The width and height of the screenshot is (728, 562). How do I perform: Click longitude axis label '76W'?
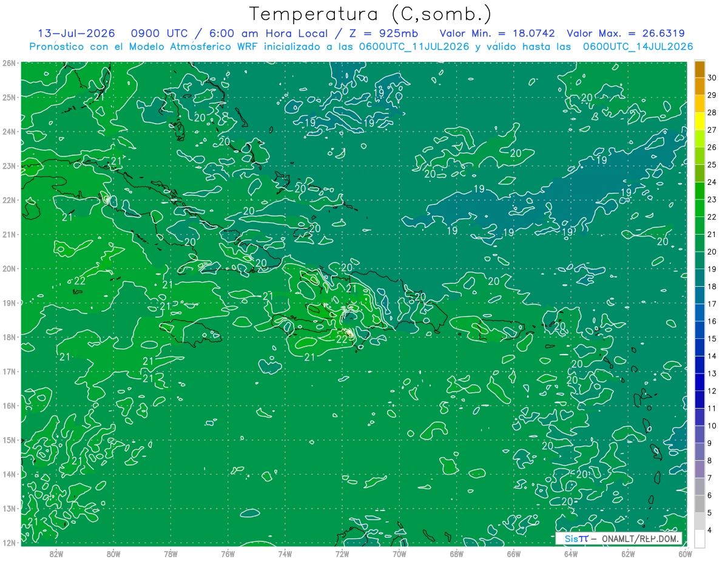[228, 554]
